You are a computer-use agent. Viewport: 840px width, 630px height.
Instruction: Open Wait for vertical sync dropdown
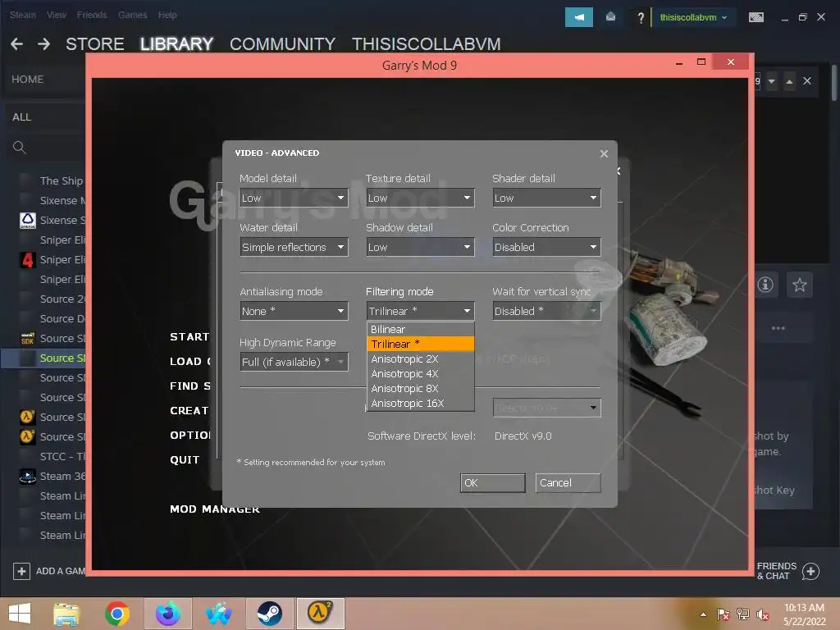(546, 311)
